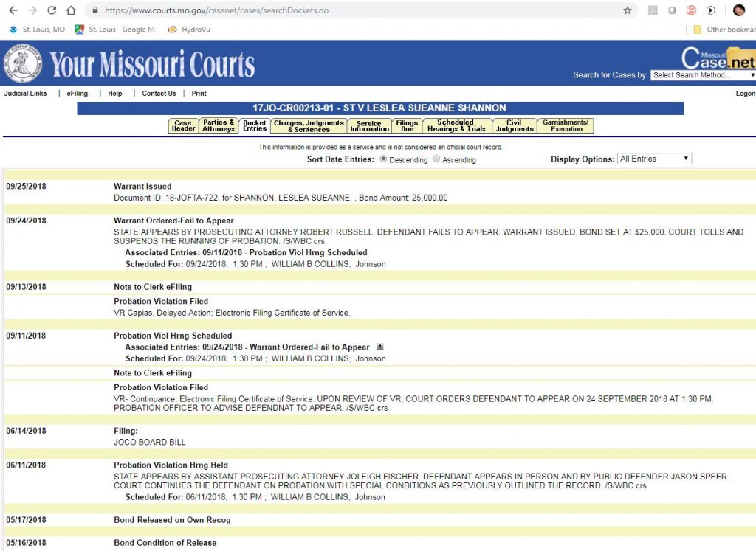756x551 pixels.
Task: Click the Missouri Supreme Court seal logo
Action: [x=23, y=64]
